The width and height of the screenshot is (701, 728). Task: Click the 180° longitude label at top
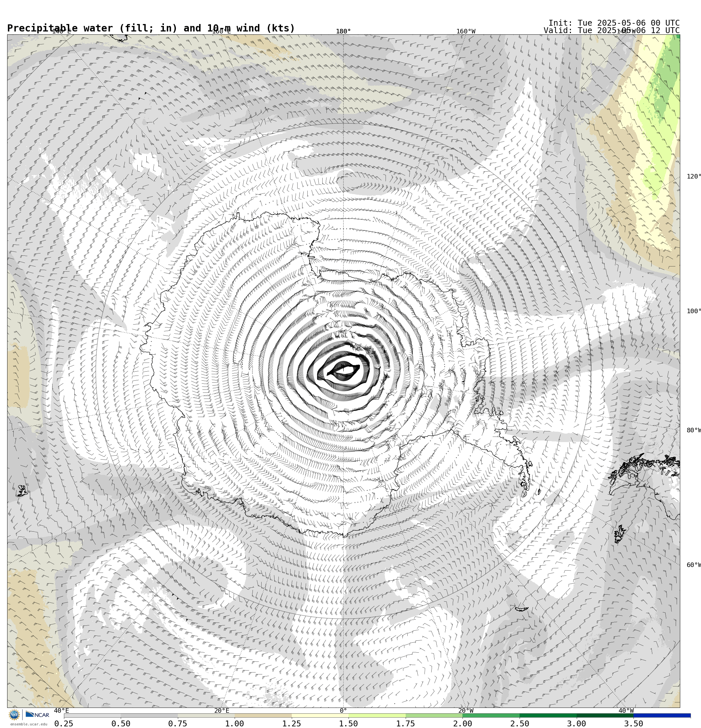pyautogui.click(x=343, y=31)
